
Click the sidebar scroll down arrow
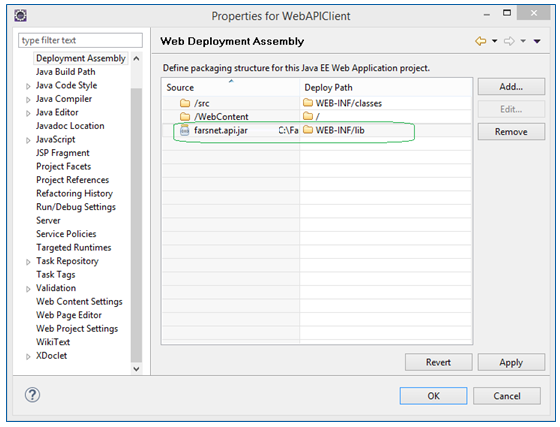pyautogui.click(x=136, y=369)
